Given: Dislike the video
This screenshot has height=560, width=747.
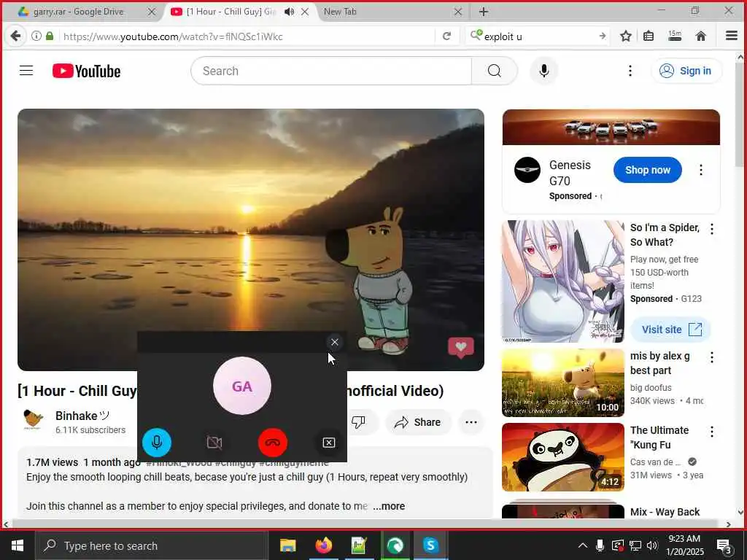Looking at the screenshot, I should (358, 422).
